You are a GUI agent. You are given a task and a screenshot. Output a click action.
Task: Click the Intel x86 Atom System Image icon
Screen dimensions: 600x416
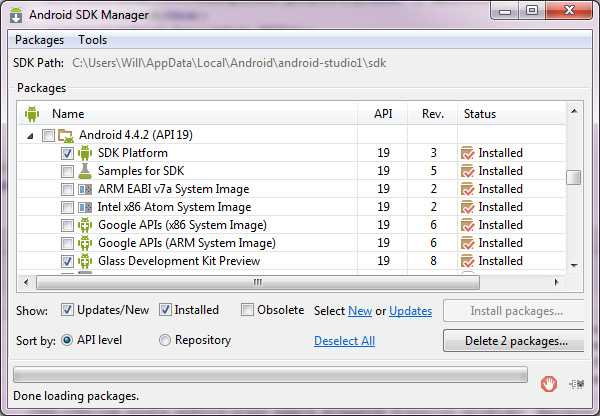pos(85,207)
